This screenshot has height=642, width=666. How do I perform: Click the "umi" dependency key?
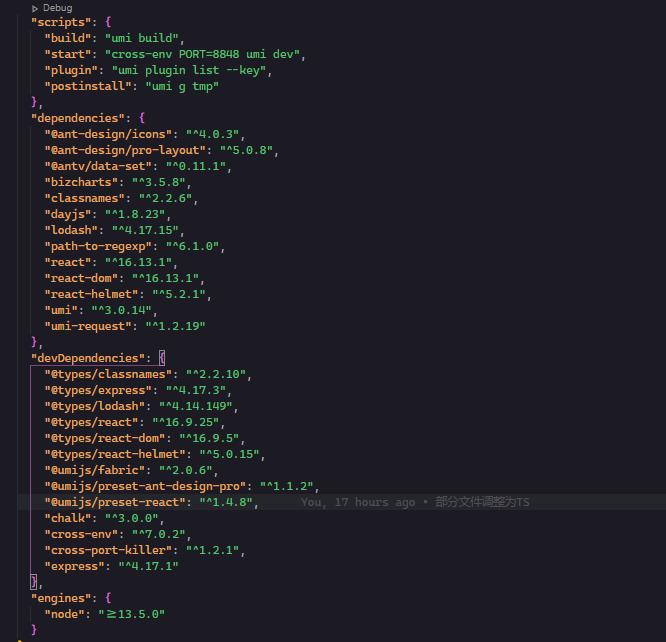[61, 310]
